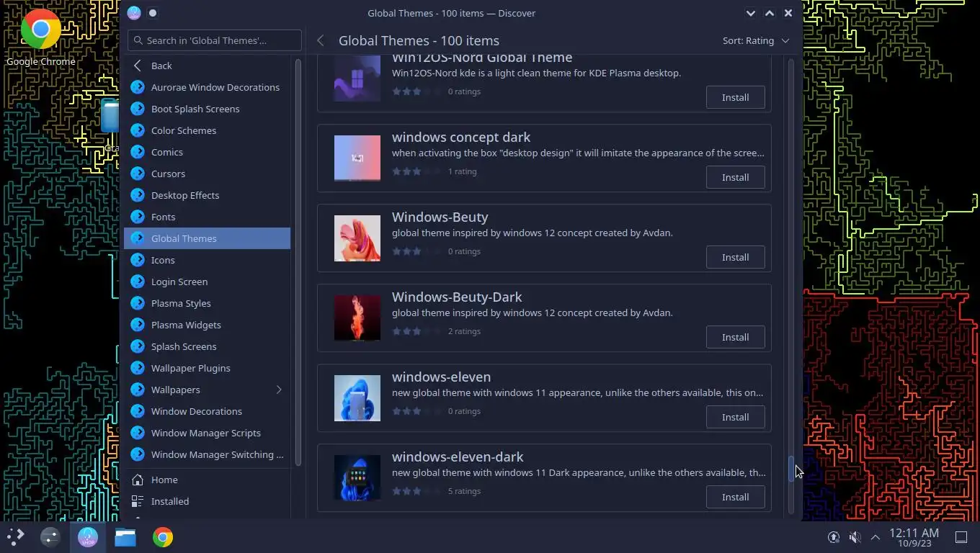Install the Windows-Beuty theme
This screenshot has width=980, height=553.
point(735,257)
